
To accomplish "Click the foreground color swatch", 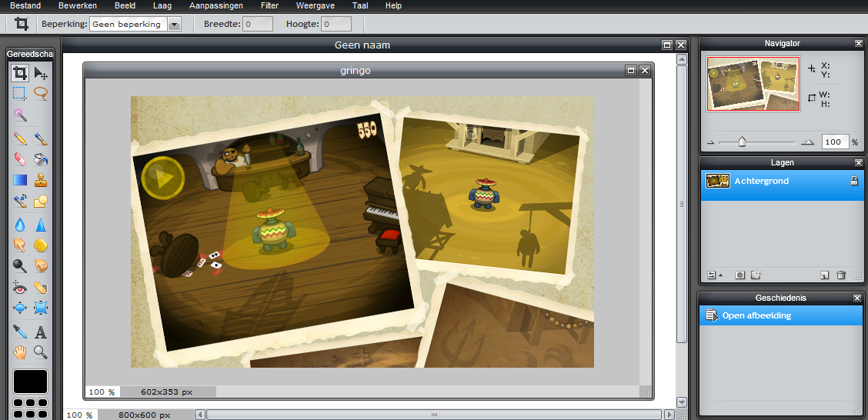I will [x=30, y=382].
